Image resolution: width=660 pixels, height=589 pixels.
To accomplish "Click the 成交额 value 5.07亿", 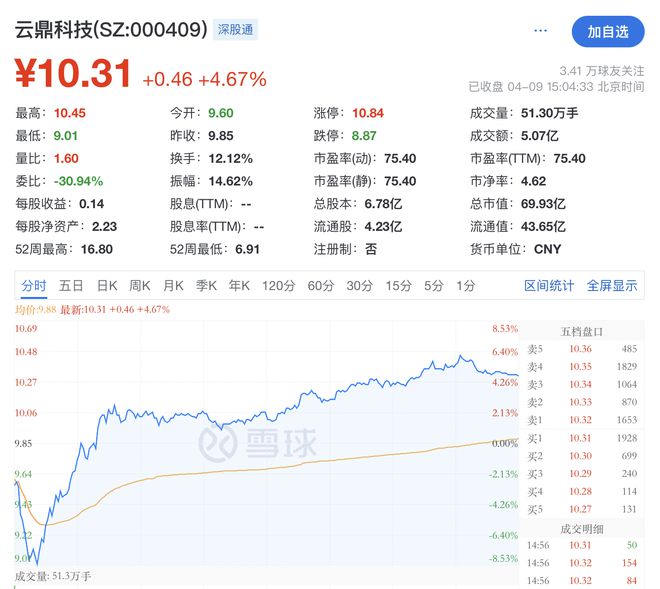I will pyautogui.click(x=540, y=136).
